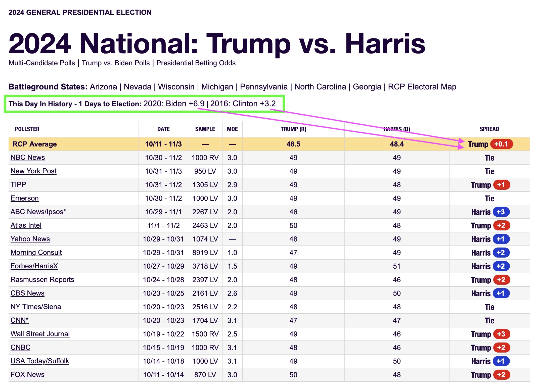
Task: Open the ABC News/Ipsos poll link
Action: point(38,212)
